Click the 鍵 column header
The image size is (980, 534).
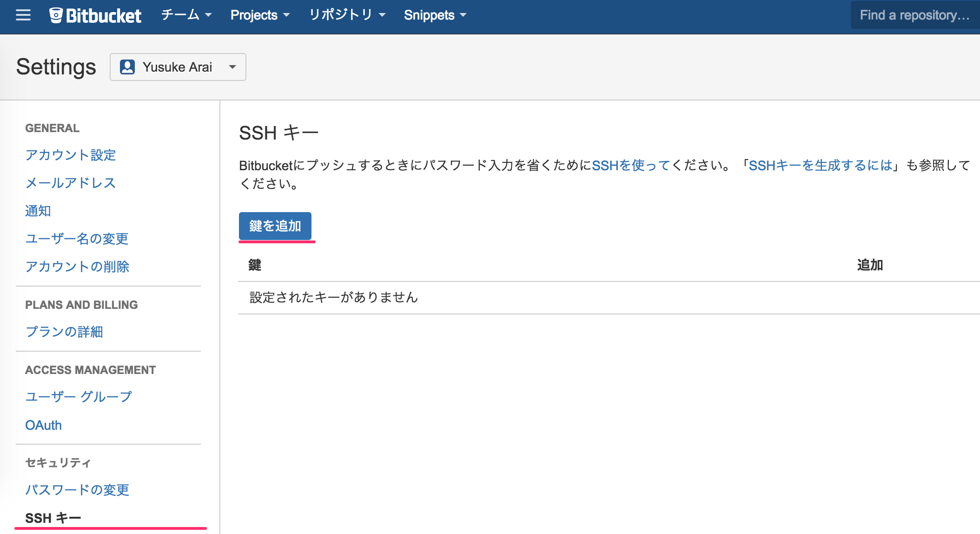[x=255, y=265]
